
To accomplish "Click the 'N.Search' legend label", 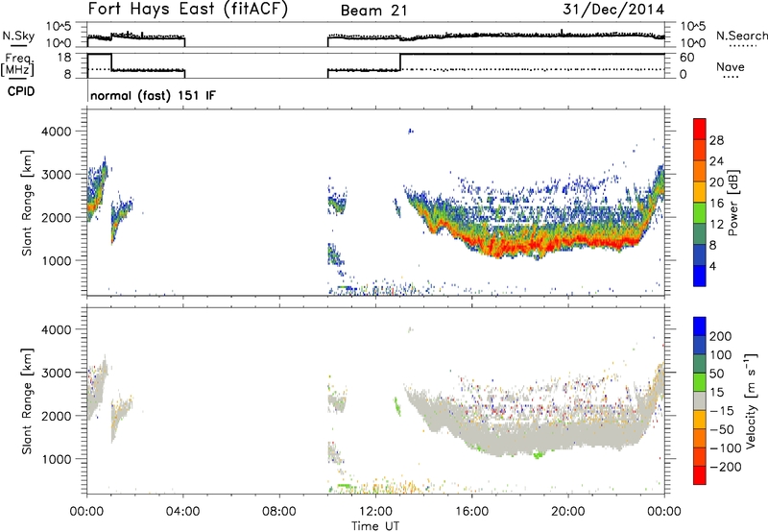I will [741, 36].
